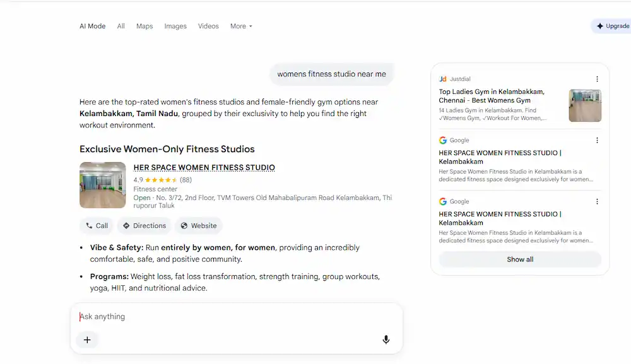Click the plus attach icon
Viewport: 631px width, 364px height.
[87, 340]
